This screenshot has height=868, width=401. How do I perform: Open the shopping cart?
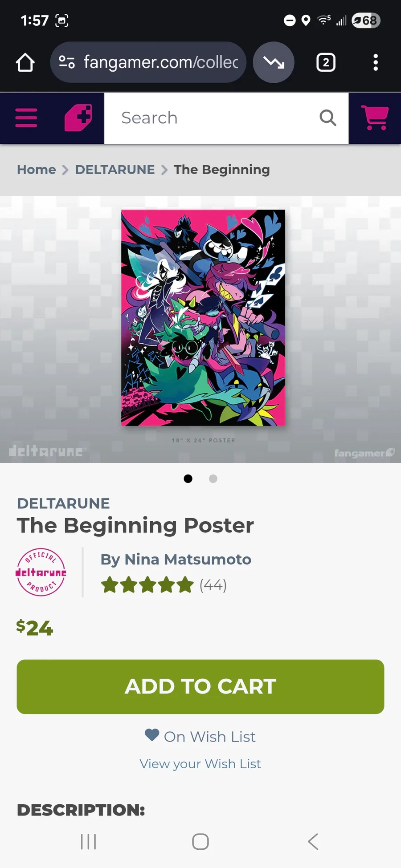coord(375,118)
